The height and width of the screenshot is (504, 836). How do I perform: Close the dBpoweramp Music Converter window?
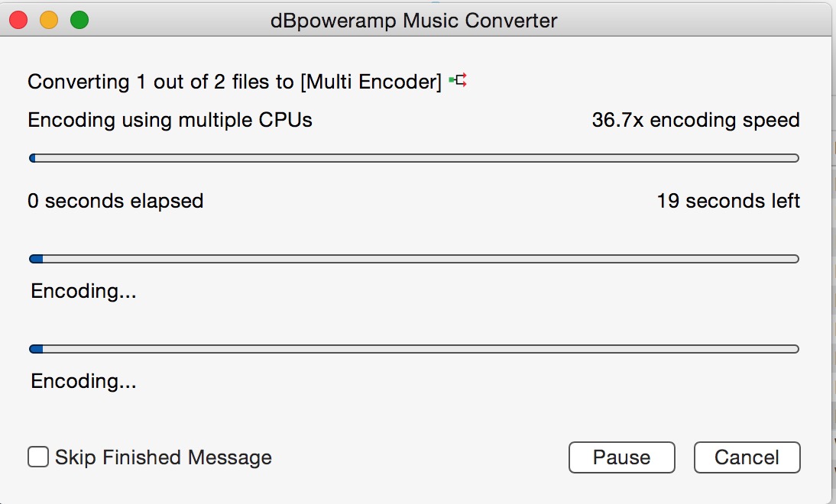pos(19,21)
